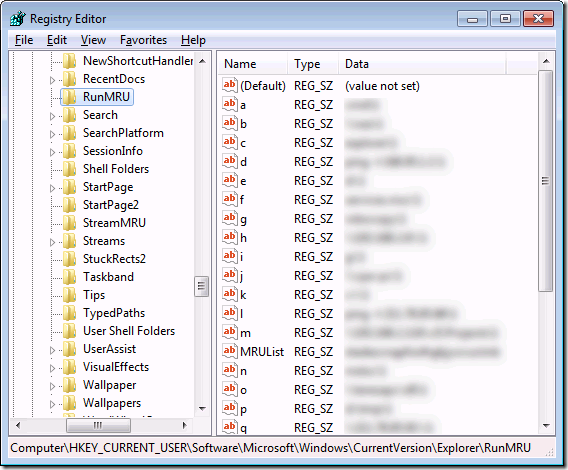568x470 pixels.
Task: Expand the Search key
Action: tap(52, 116)
